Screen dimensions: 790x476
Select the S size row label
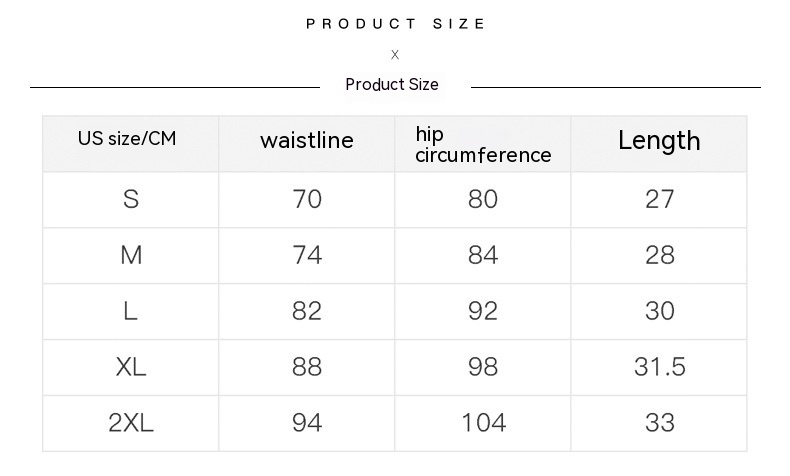pyautogui.click(x=131, y=199)
